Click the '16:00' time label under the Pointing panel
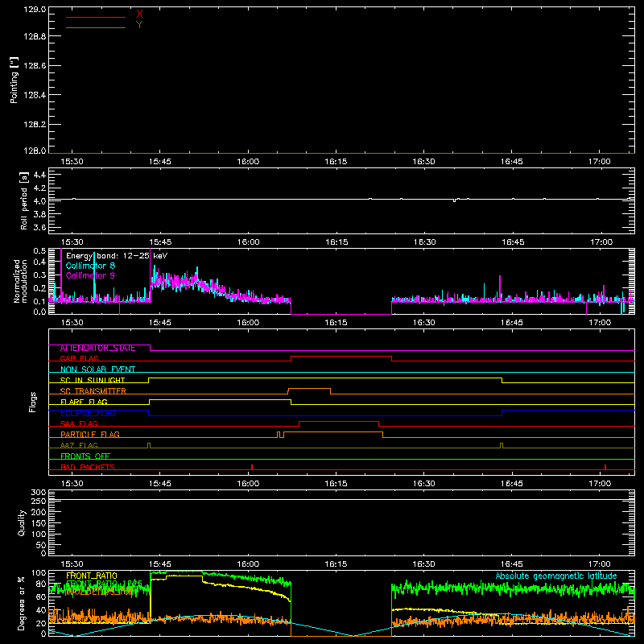The height and width of the screenshot is (644, 644). pyautogui.click(x=248, y=162)
